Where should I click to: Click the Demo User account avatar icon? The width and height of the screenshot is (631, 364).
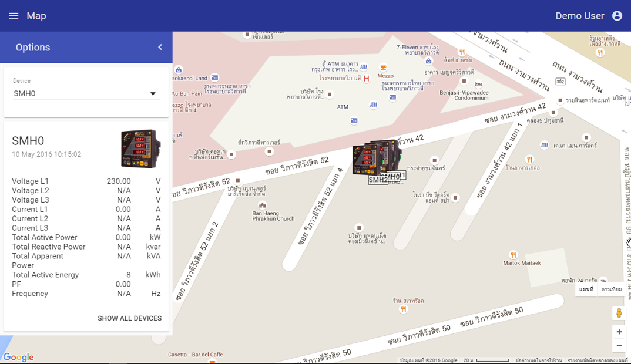tap(617, 16)
